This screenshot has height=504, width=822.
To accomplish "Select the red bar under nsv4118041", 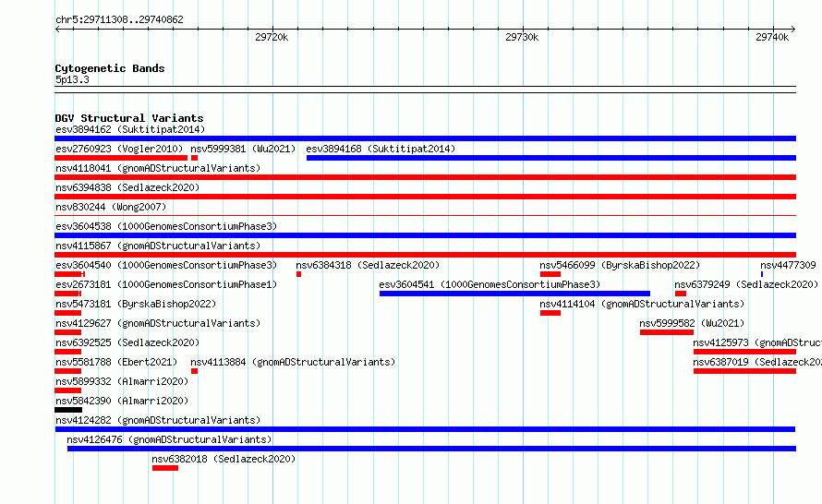I will tap(425, 177).
